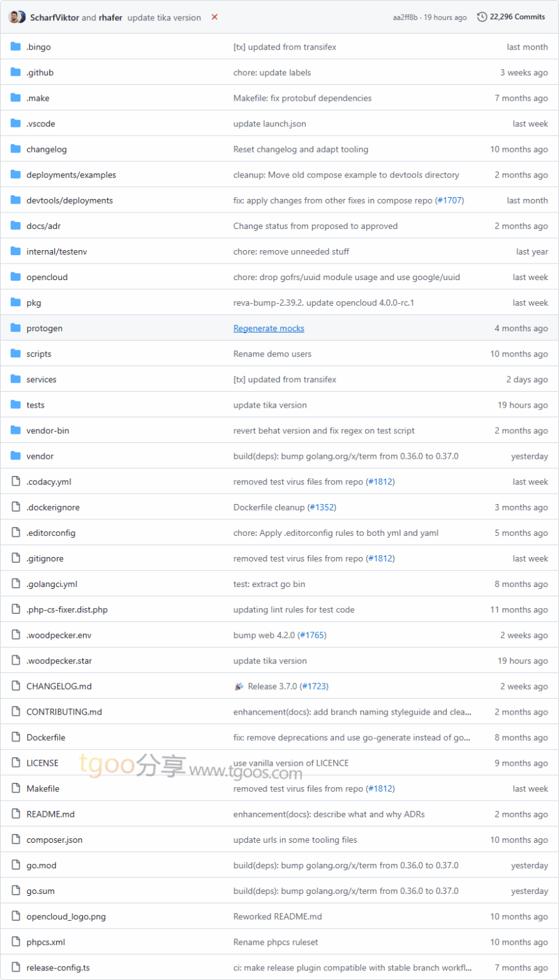Open the Makefile file
This screenshot has height=980, width=559.
(x=43, y=789)
